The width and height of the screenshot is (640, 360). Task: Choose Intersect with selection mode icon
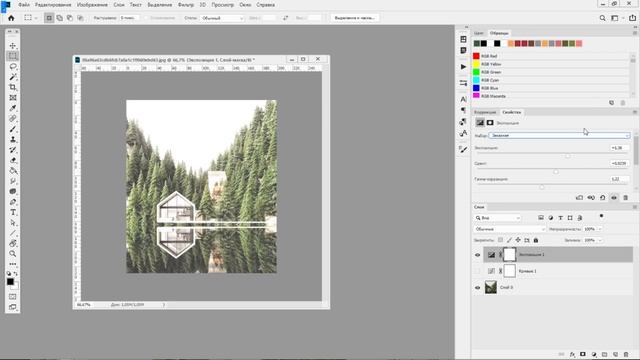pos(80,18)
